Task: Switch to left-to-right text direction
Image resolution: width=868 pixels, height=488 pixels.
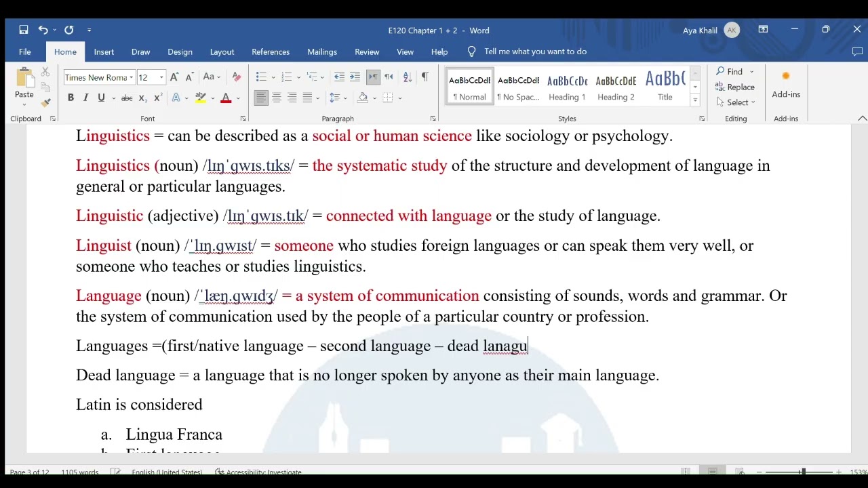Action: [x=373, y=77]
